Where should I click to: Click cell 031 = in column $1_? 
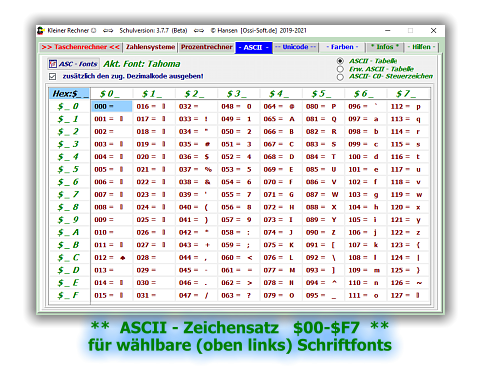click(154, 295)
